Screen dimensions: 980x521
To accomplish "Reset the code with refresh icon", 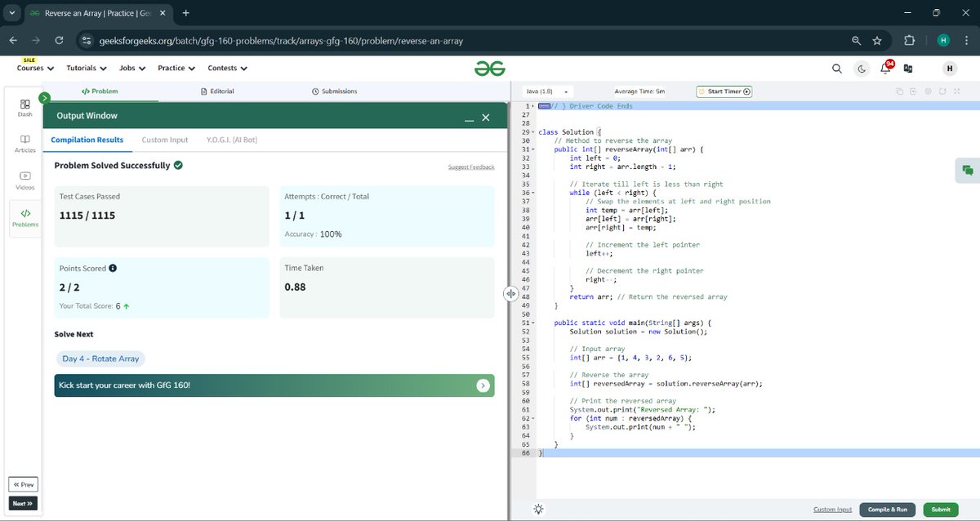I will coord(942,91).
